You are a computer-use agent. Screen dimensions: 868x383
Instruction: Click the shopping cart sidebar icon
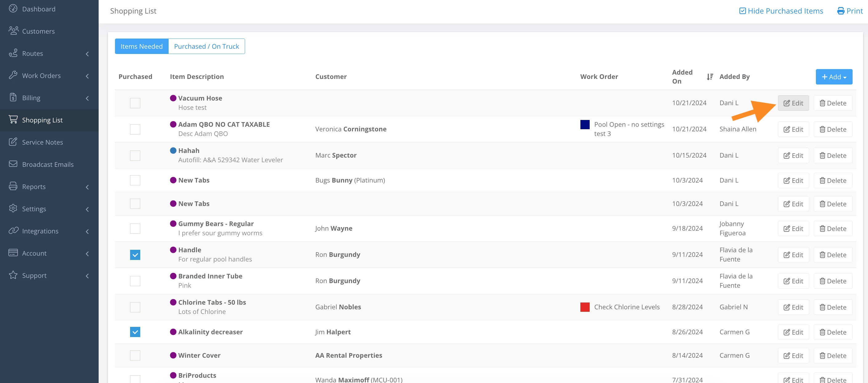(13, 120)
